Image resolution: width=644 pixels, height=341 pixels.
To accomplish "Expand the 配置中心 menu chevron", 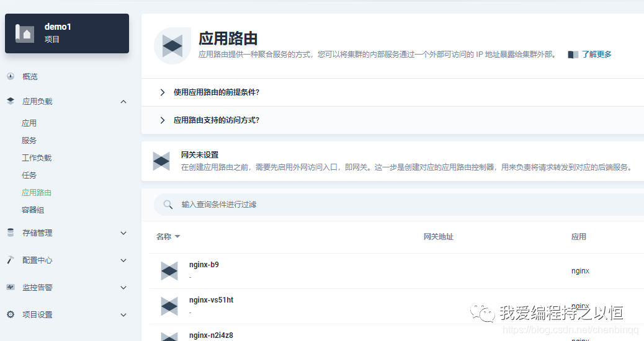I will point(123,260).
